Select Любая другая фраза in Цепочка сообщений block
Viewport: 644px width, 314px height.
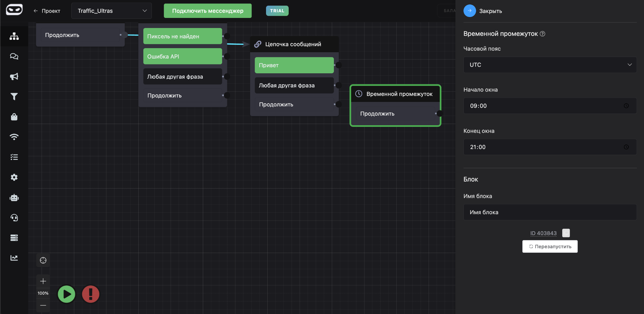294,85
